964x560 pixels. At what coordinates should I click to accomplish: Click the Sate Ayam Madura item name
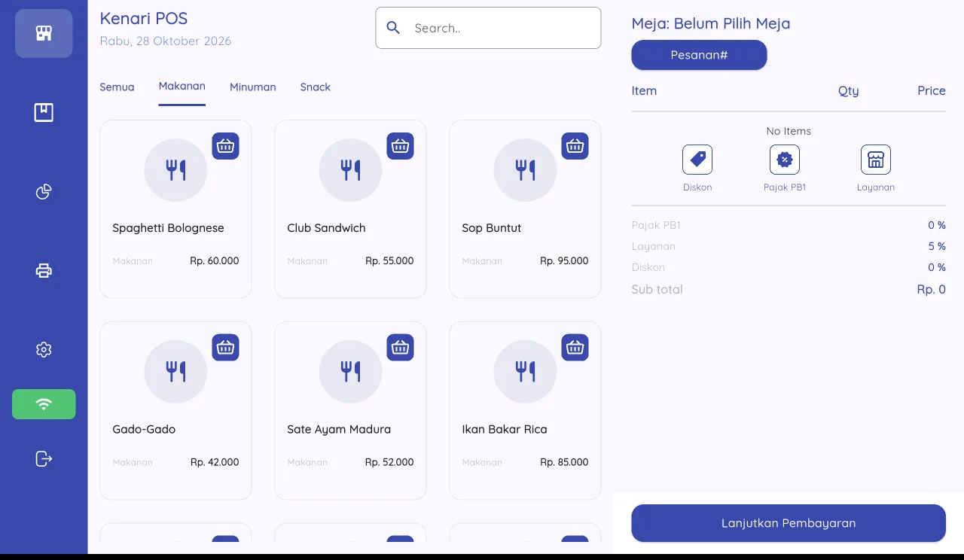tap(339, 430)
